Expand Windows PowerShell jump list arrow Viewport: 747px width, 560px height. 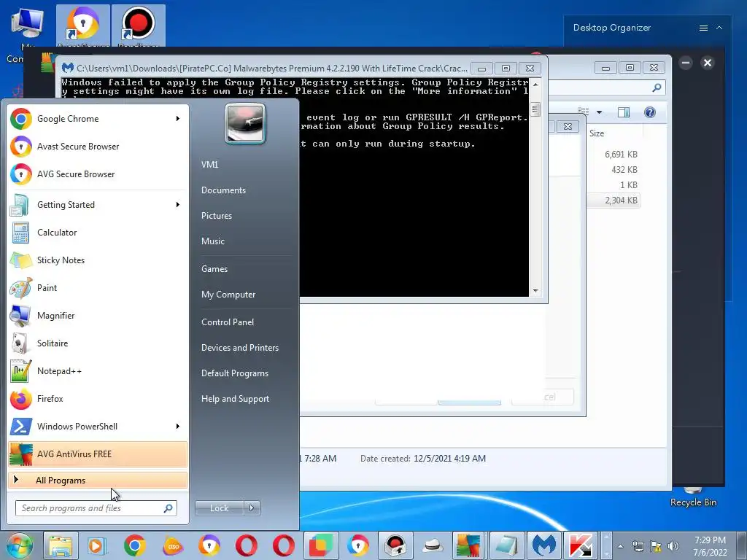coord(178,426)
